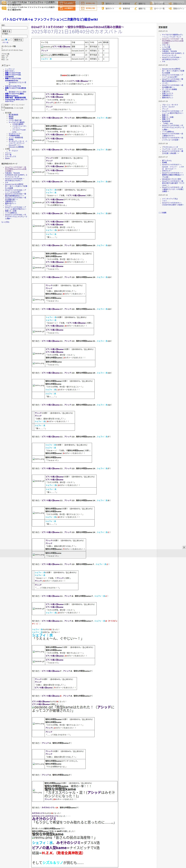Viewport: 186px width, 868px height.
Task: Expand the 関連資料集-バトロイ以外 section
Action: pyautogui.click(x=3, y=108)
